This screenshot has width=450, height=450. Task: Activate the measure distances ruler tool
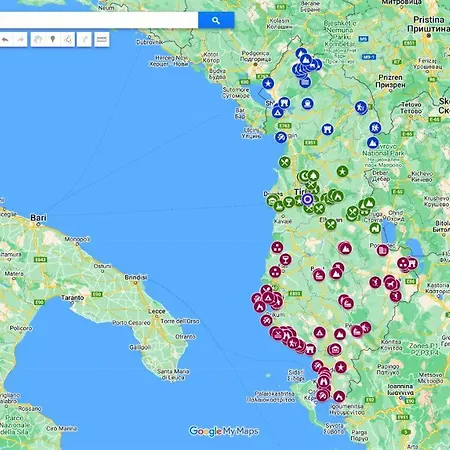tap(102, 40)
